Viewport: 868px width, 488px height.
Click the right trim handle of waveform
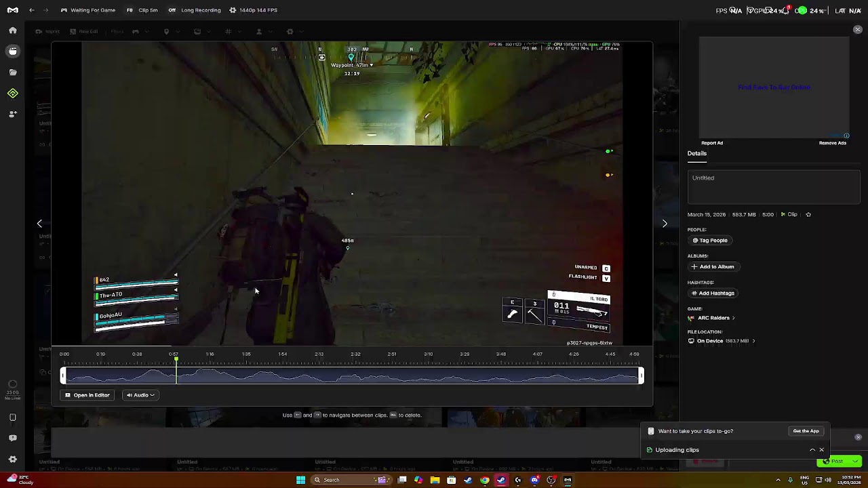point(641,375)
